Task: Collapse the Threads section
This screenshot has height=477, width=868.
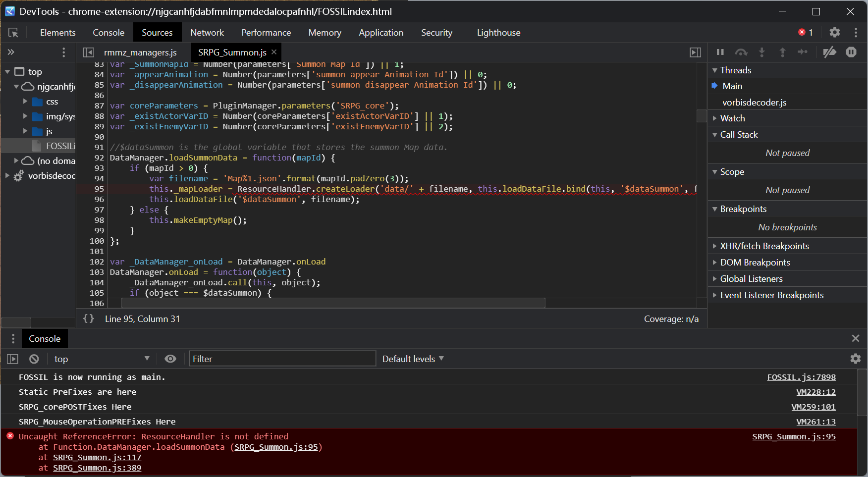Action: [x=715, y=70]
